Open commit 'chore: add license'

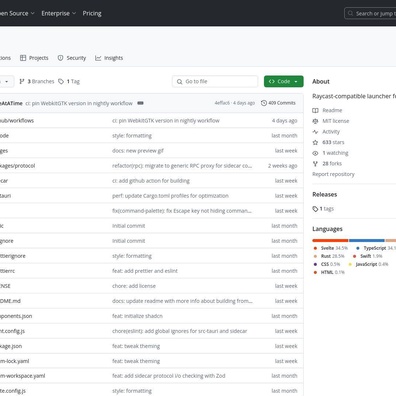[134, 286]
